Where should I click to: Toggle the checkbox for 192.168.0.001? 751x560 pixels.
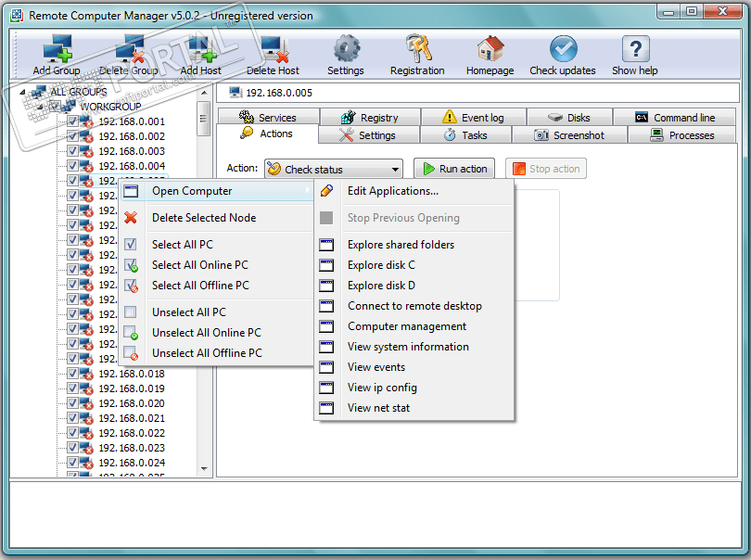72,121
